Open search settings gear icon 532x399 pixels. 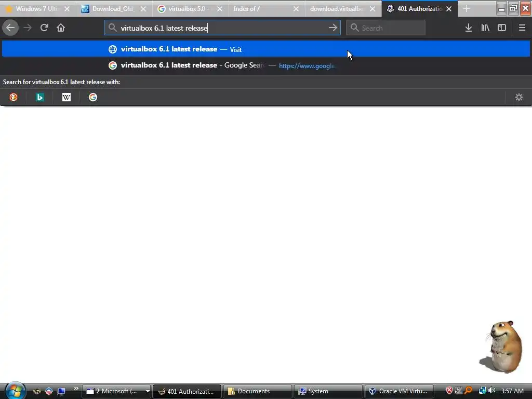pos(519,97)
